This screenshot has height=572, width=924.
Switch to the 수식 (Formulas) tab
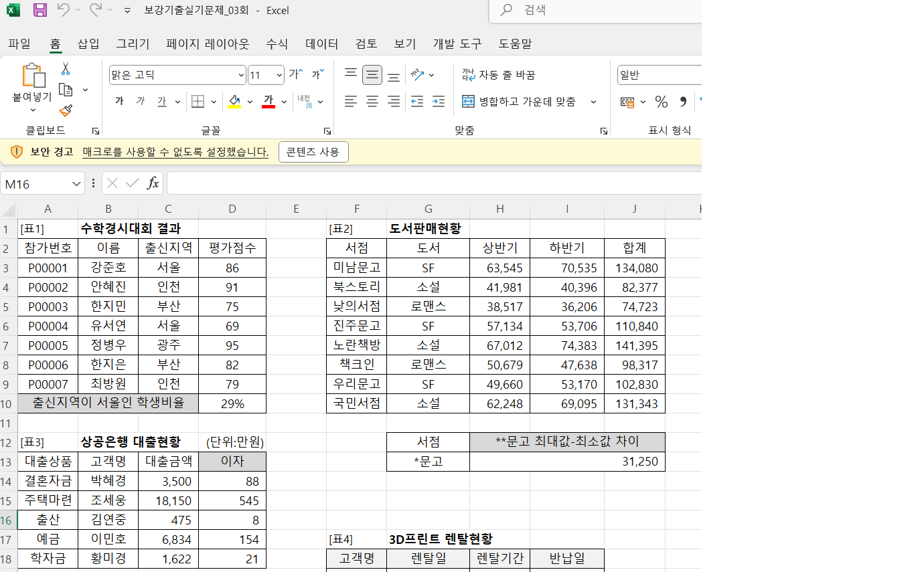click(277, 44)
